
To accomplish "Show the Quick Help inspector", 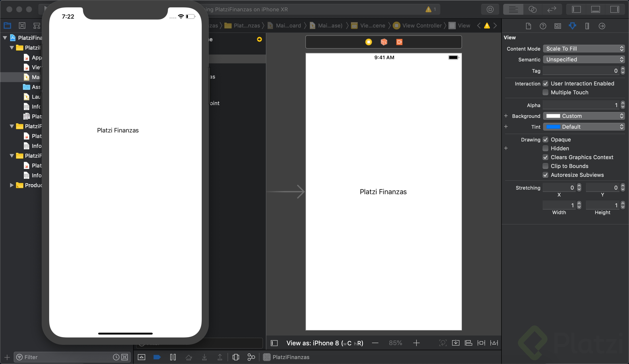I will pyautogui.click(x=543, y=26).
